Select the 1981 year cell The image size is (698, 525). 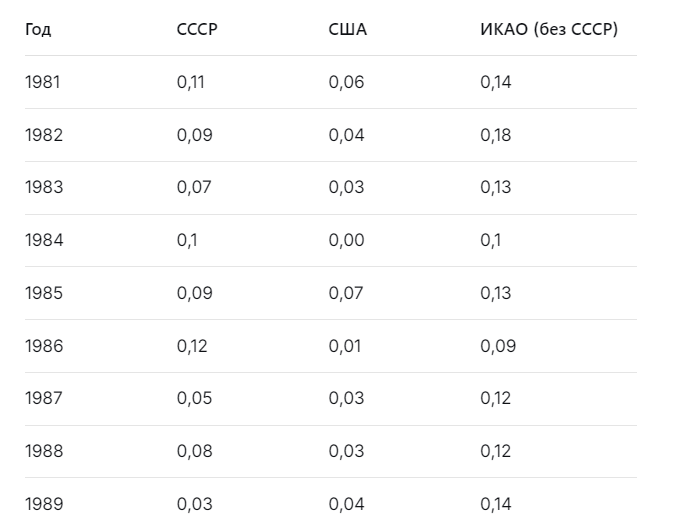click(43, 82)
